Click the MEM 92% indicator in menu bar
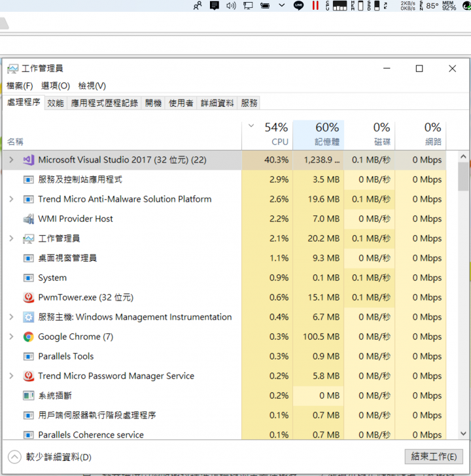This screenshot has width=471, height=476. (449, 5)
